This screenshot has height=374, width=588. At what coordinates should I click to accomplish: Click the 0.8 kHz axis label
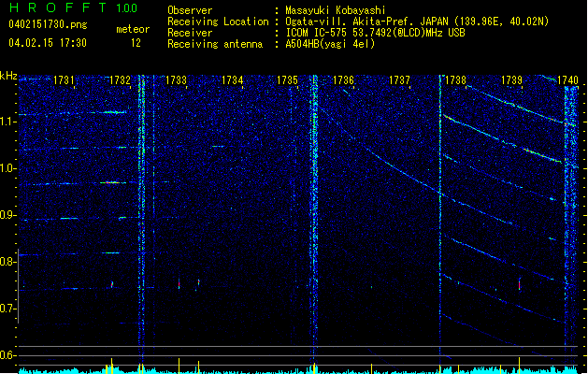tap(8, 262)
